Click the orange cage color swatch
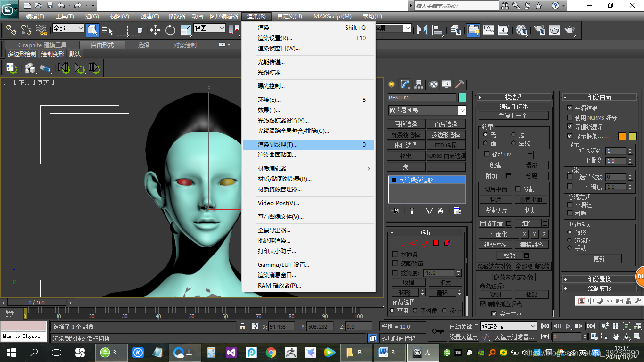Screen dimensions: 644x362 click(x=622, y=136)
